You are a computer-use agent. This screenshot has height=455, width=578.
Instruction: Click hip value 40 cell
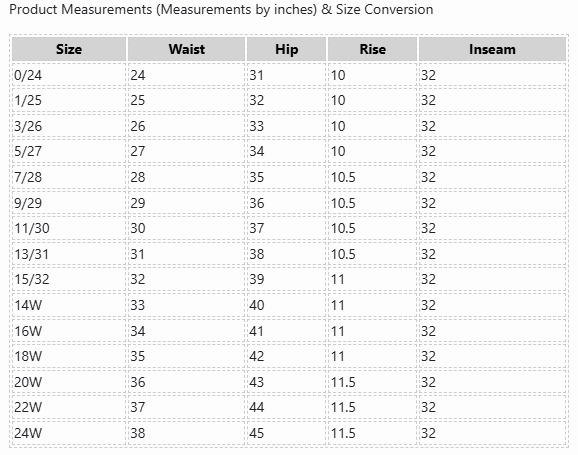click(x=286, y=305)
